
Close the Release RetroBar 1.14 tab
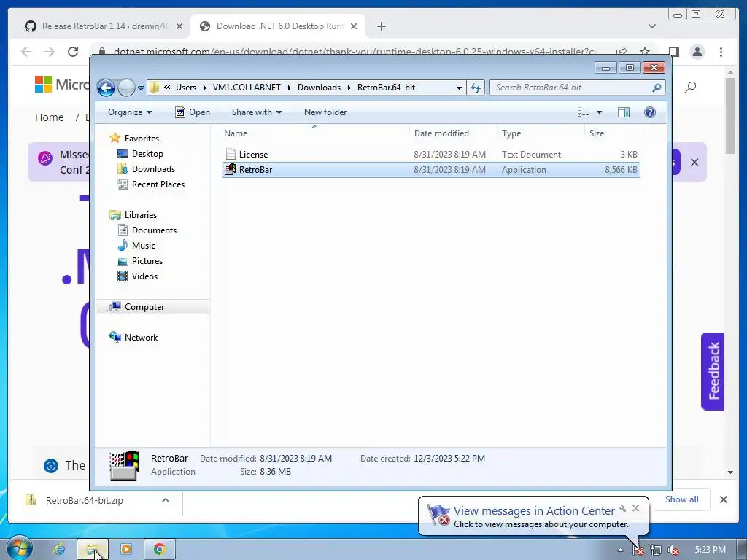[179, 26]
